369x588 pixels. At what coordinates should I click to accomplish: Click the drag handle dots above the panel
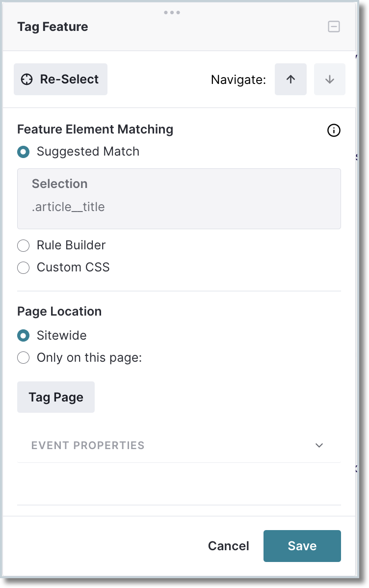pyautogui.click(x=172, y=13)
